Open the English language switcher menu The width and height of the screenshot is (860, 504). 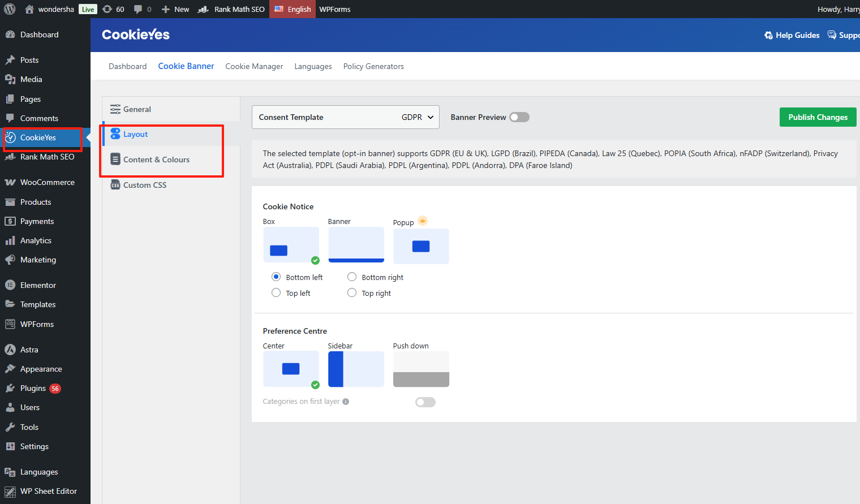pyautogui.click(x=293, y=9)
